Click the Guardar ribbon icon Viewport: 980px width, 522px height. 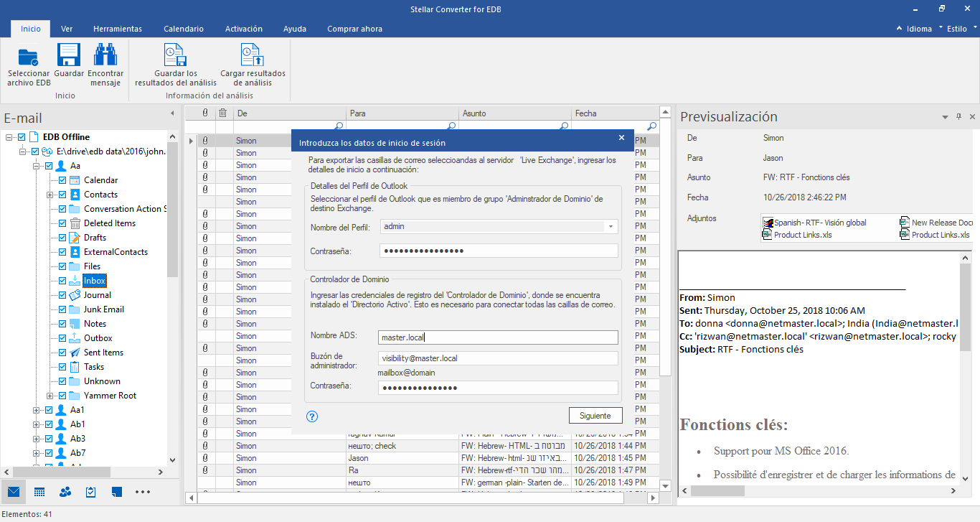pos(68,56)
